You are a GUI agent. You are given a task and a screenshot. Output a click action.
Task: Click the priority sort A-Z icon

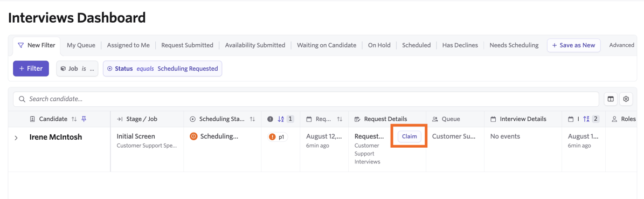[281, 119]
